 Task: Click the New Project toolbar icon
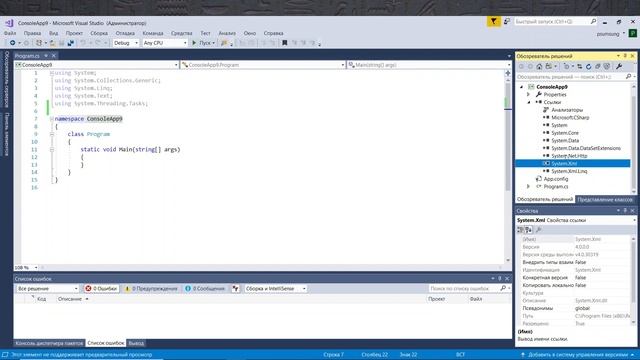tap(39, 43)
